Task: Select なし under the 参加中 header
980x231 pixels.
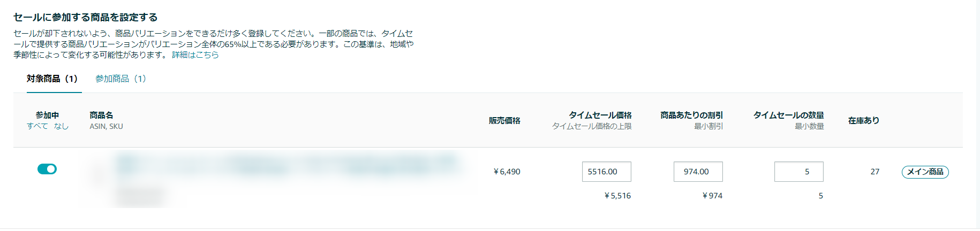Action: tap(61, 126)
